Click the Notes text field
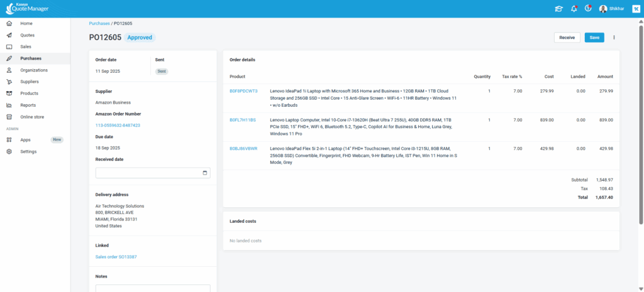Viewport: 644px width, 292px height. point(153,288)
